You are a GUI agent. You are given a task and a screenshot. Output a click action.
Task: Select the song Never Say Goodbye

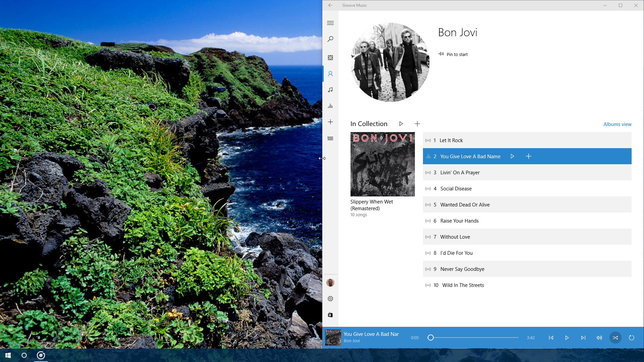527,269
